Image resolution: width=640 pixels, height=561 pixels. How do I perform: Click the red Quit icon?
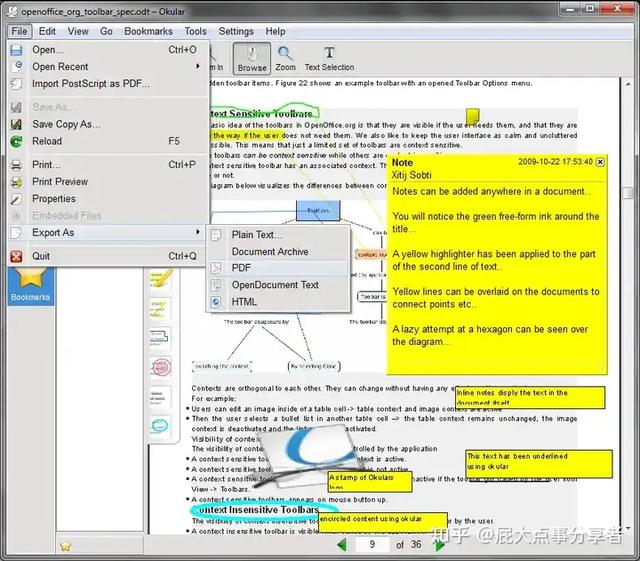(16, 256)
